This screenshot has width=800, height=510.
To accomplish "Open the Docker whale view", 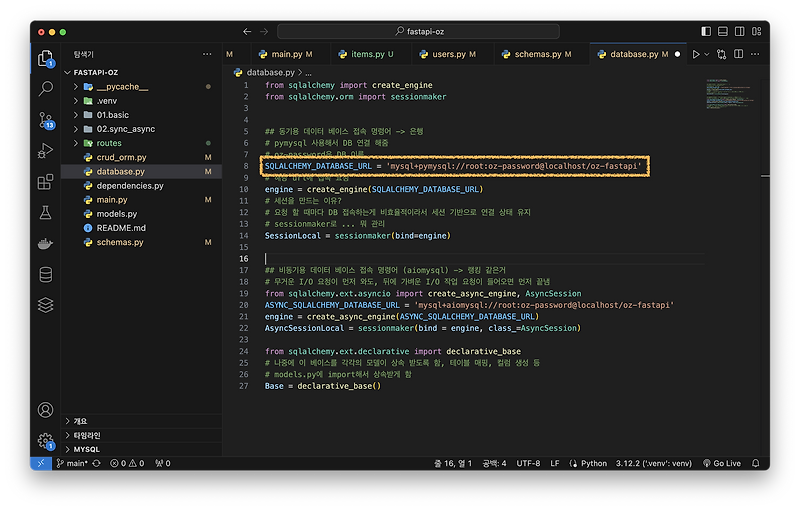I will point(45,244).
